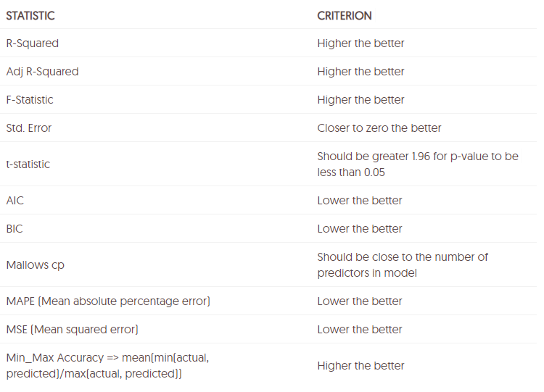Click the BIC row label
The height and width of the screenshot is (392, 544).
[x=15, y=229]
